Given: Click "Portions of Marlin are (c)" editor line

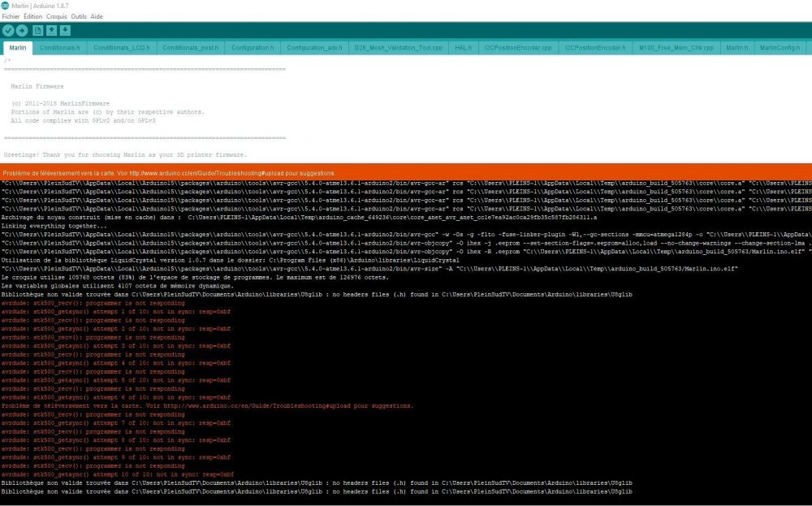Looking at the screenshot, I should coord(108,112).
